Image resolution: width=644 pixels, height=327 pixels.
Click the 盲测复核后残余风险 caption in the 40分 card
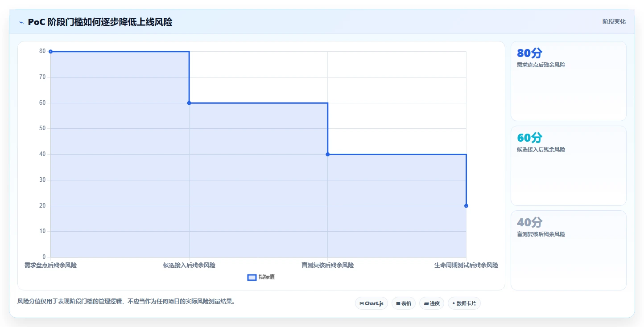(541, 234)
